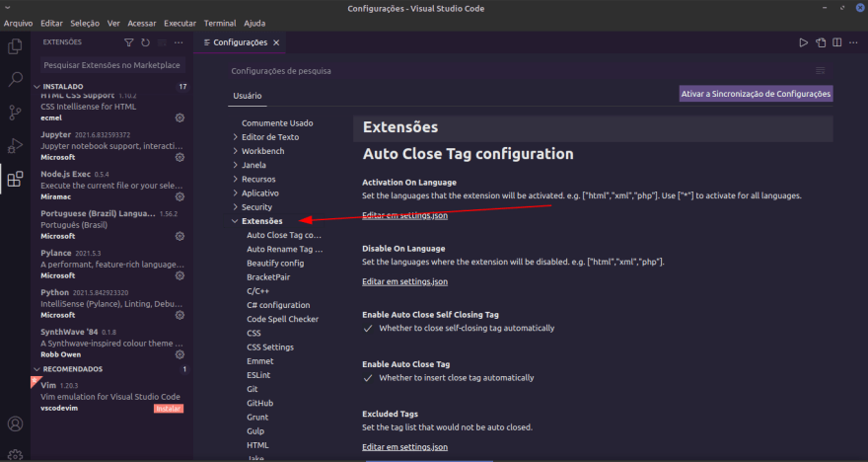Select C/C++ in the settings tree
868x462 pixels.
(x=258, y=291)
